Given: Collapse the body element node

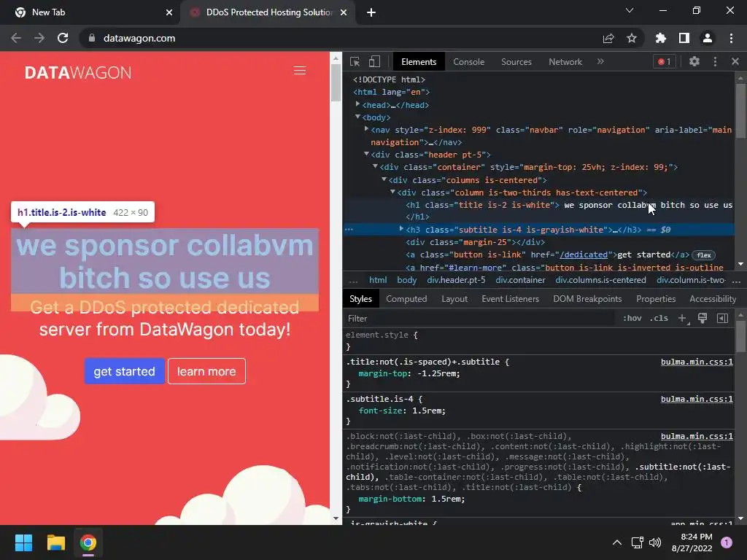Looking at the screenshot, I should tap(357, 117).
